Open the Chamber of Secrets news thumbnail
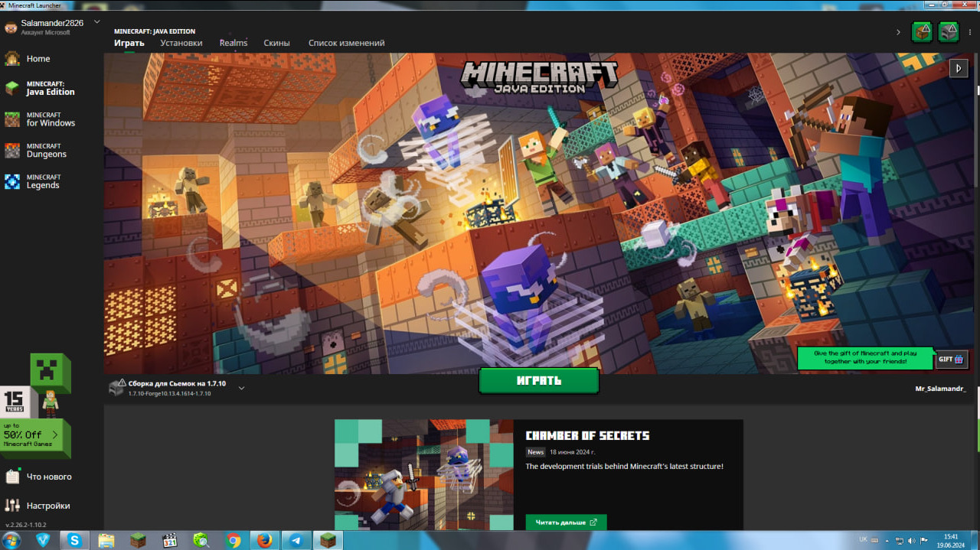Screen dimensions: 980x550 pyautogui.click(x=423, y=474)
